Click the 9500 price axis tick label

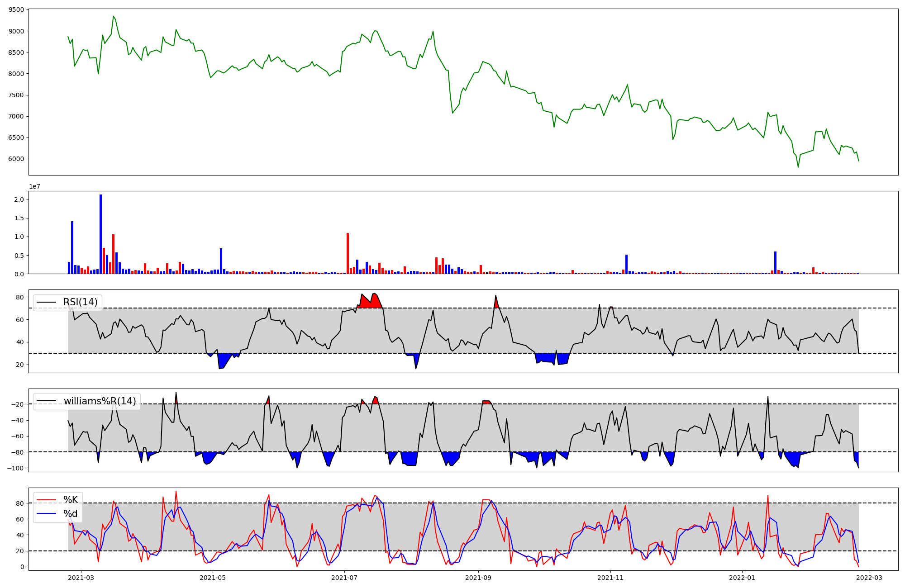coord(15,9)
